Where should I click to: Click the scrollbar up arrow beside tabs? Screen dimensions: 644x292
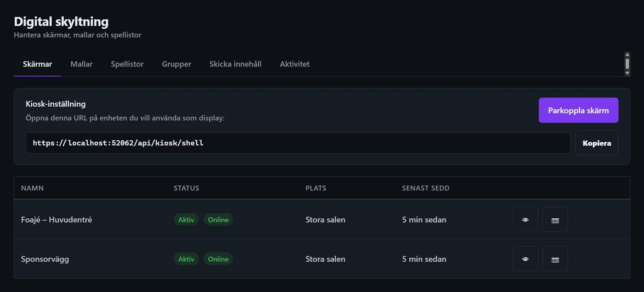tap(627, 54)
